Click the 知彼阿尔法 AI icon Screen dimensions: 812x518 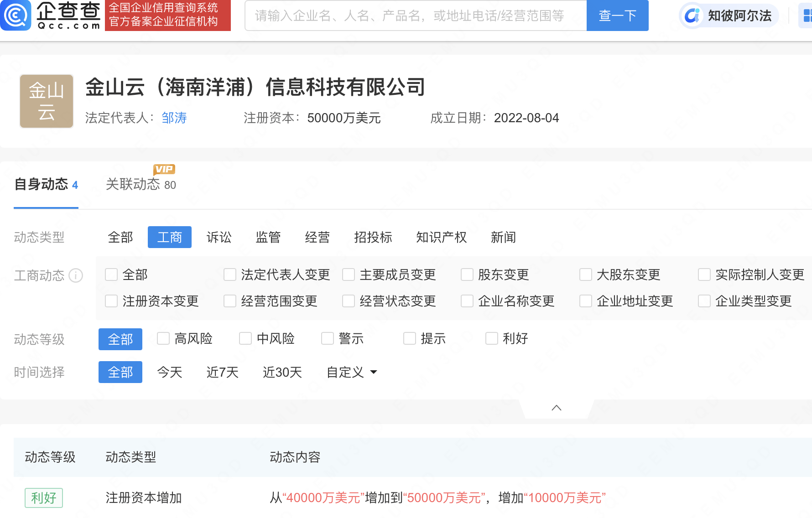click(x=692, y=16)
